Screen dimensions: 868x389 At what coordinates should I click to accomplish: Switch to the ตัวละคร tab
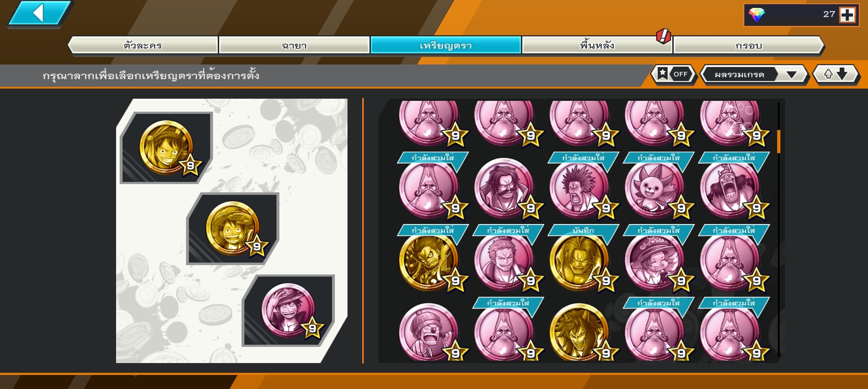pyautogui.click(x=143, y=45)
